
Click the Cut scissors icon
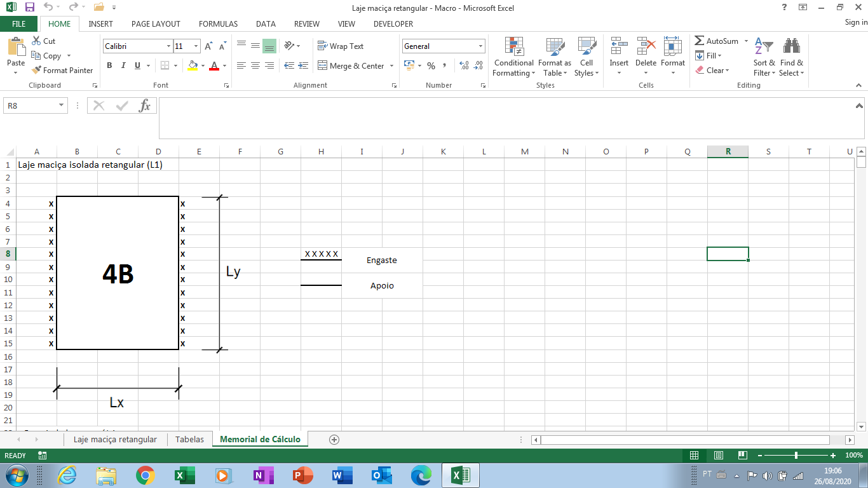[36, 41]
